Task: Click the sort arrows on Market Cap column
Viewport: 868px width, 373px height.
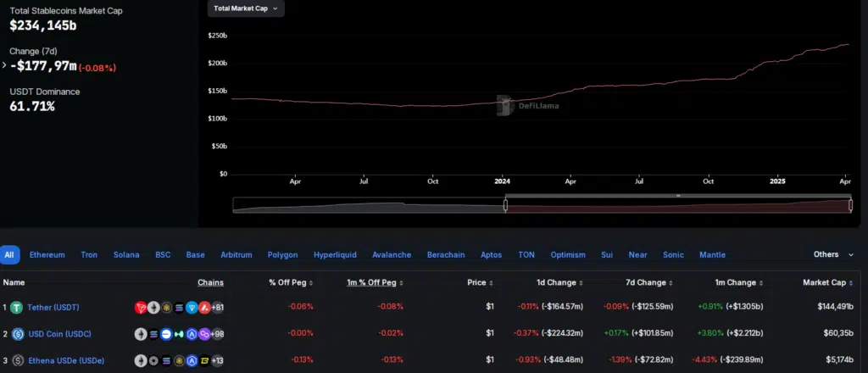Action: (x=853, y=282)
